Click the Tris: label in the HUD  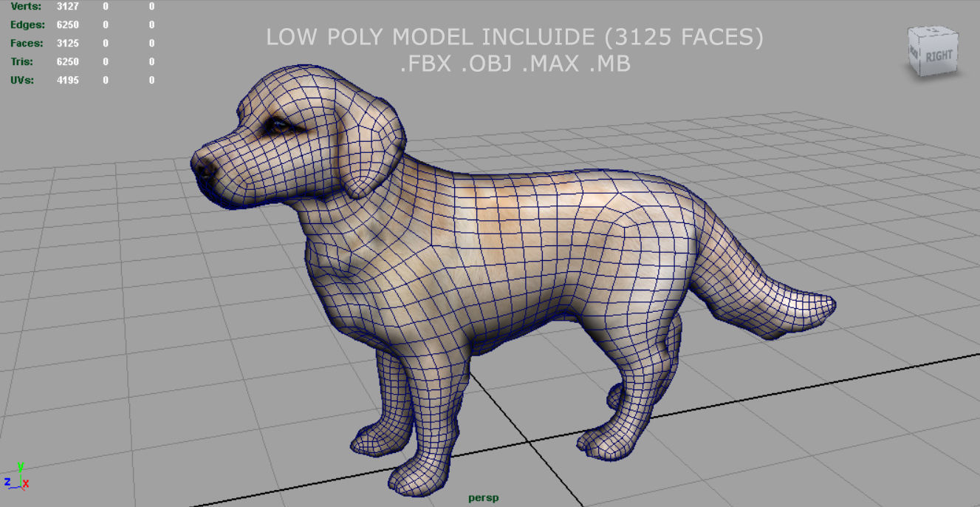point(24,62)
